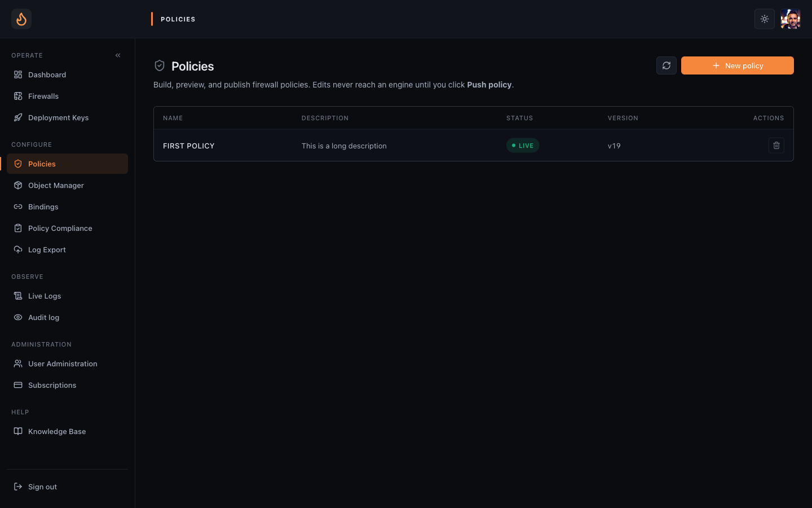812x508 pixels.
Task: Open the Knowledge Base help page
Action: coord(67,431)
